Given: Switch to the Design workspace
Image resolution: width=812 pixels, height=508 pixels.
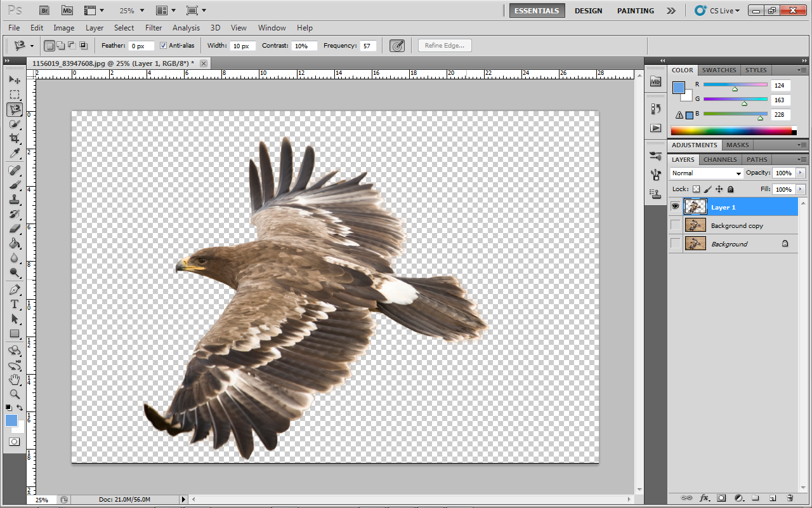Looking at the screenshot, I should [x=588, y=11].
